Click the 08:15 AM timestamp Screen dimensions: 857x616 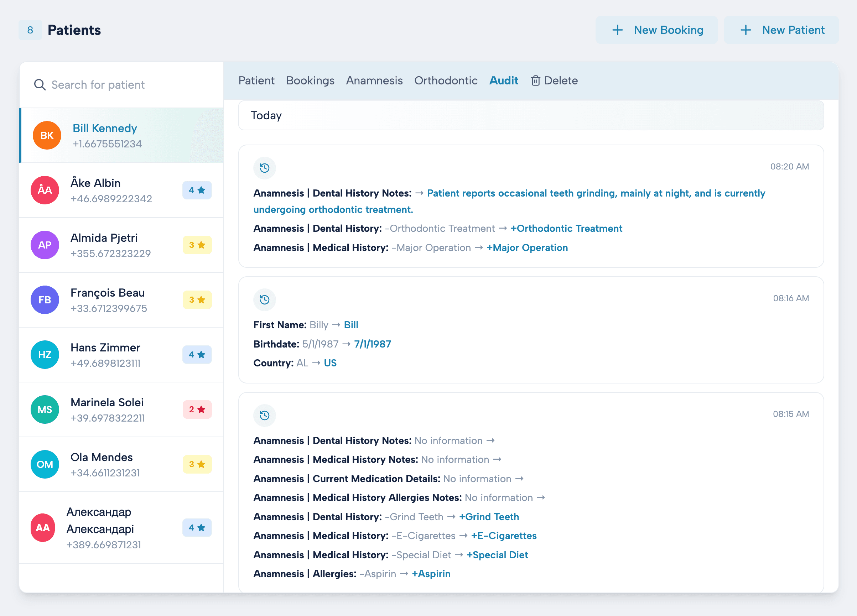[791, 414]
